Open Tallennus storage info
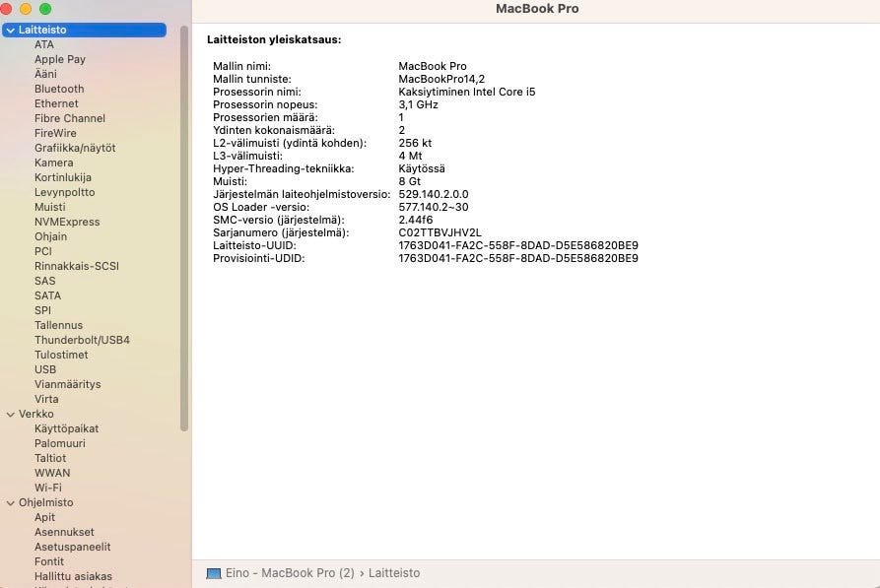Image resolution: width=880 pixels, height=588 pixels. click(58, 325)
